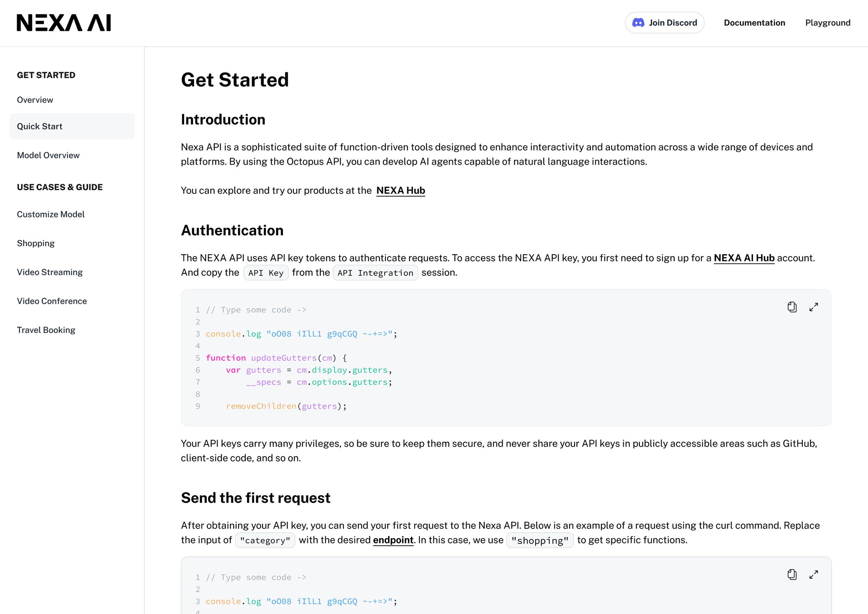868x614 pixels.
Task: Go to Playground in the top navigation
Action: [827, 23]
